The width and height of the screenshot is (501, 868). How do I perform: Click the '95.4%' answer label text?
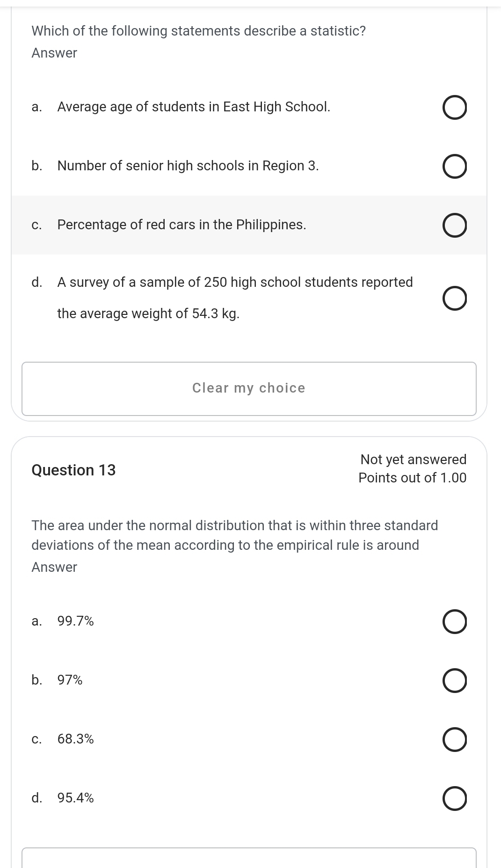(76, 798)
